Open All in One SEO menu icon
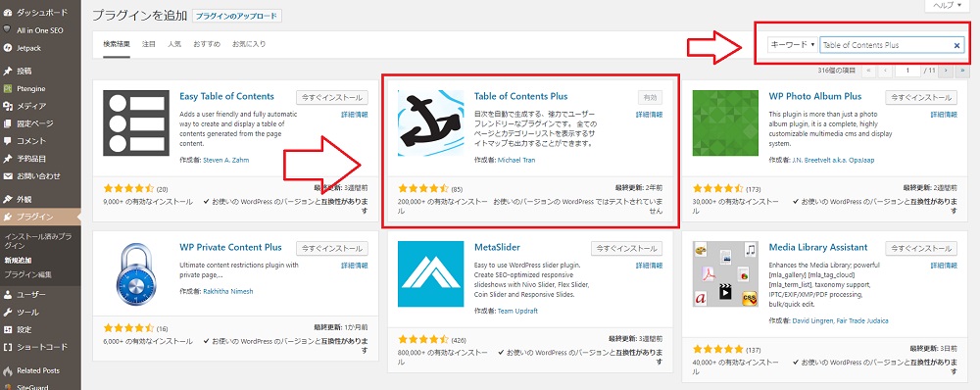Viewport: 980px width, 390px height. pyautogui.click(x=8, y=30)
